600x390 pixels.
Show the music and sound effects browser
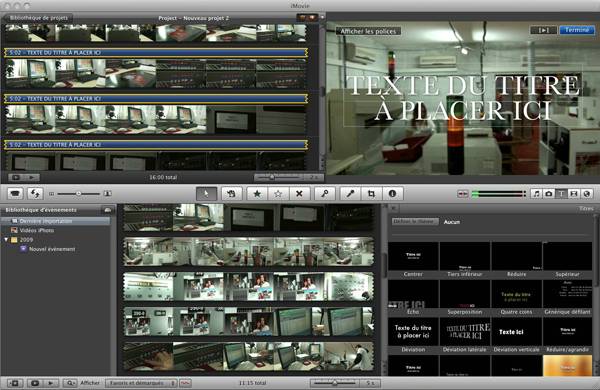(536, 194)
